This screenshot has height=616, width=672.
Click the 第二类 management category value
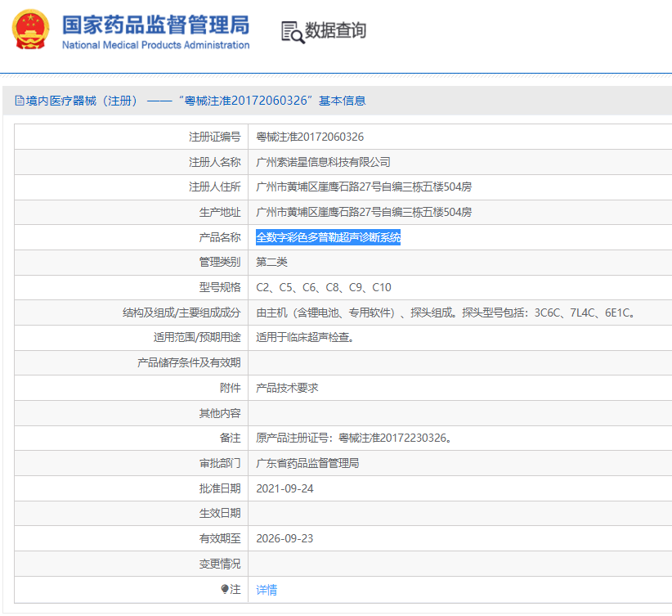[x=271, y=262]
